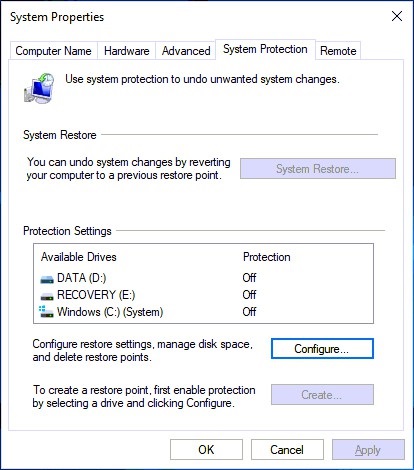
Task: Click the RECOVERY (E:) drive icon
Action: [x=47, y=296]
